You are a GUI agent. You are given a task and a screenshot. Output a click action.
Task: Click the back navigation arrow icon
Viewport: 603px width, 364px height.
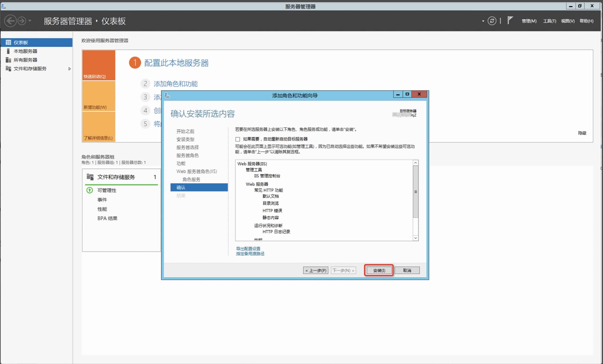tap(10, 21)
